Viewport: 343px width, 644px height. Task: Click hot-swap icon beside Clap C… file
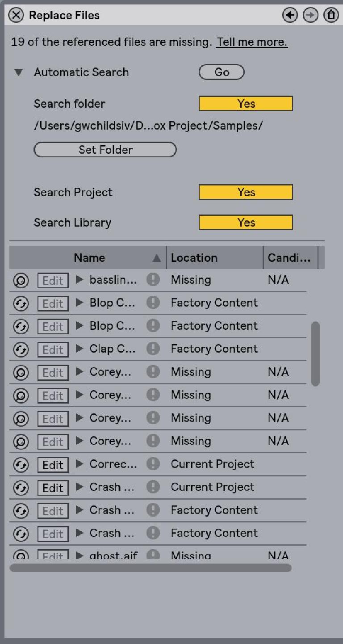[x=21, y=349]
